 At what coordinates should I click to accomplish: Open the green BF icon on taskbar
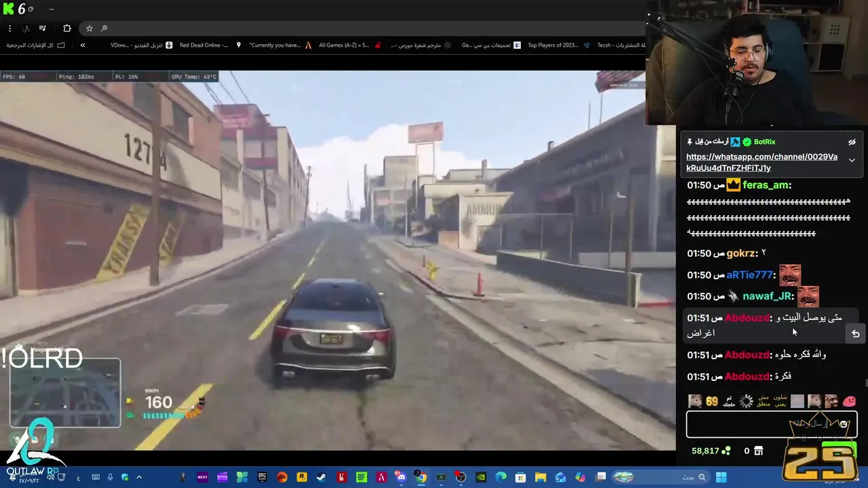(361, 478)
